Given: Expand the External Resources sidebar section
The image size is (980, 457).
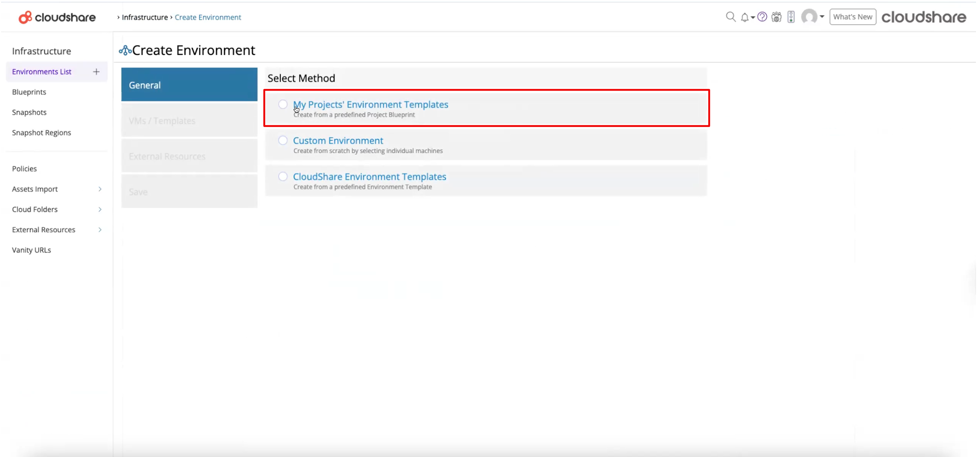Looking at the screenshot, I should (100, 230).
